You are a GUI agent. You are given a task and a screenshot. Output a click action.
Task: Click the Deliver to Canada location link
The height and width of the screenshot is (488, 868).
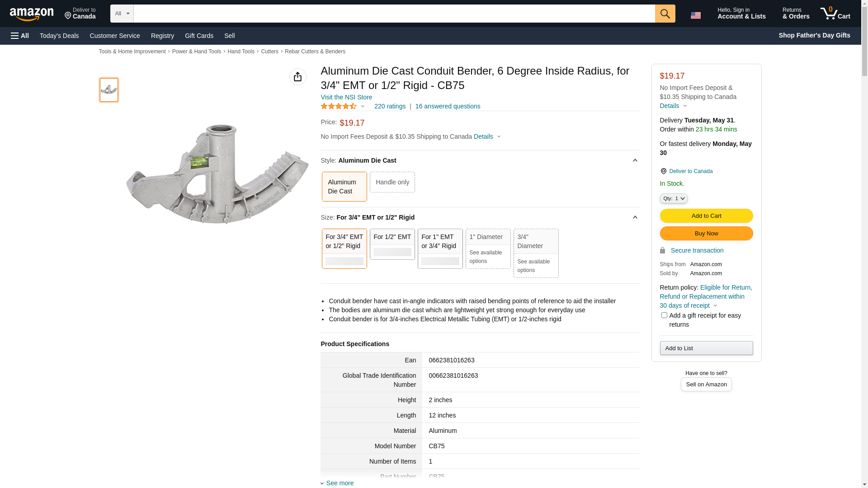690,171
